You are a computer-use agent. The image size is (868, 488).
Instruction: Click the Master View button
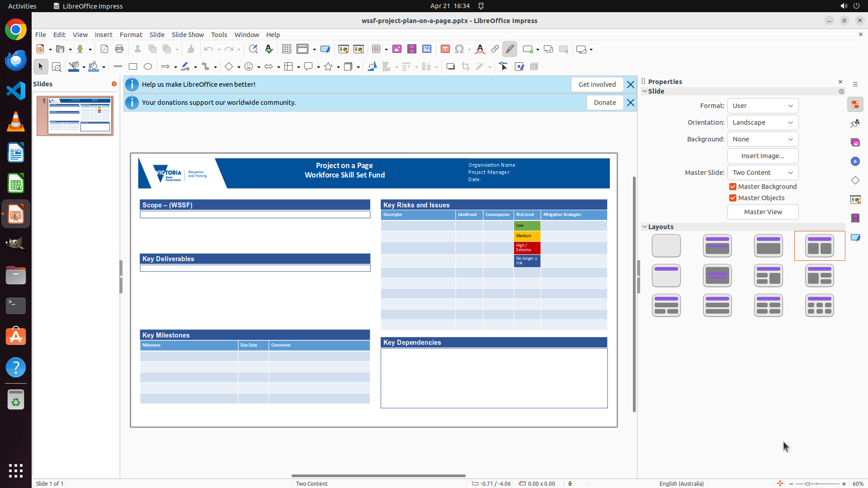pyautogui.click(x=763, y=212)
